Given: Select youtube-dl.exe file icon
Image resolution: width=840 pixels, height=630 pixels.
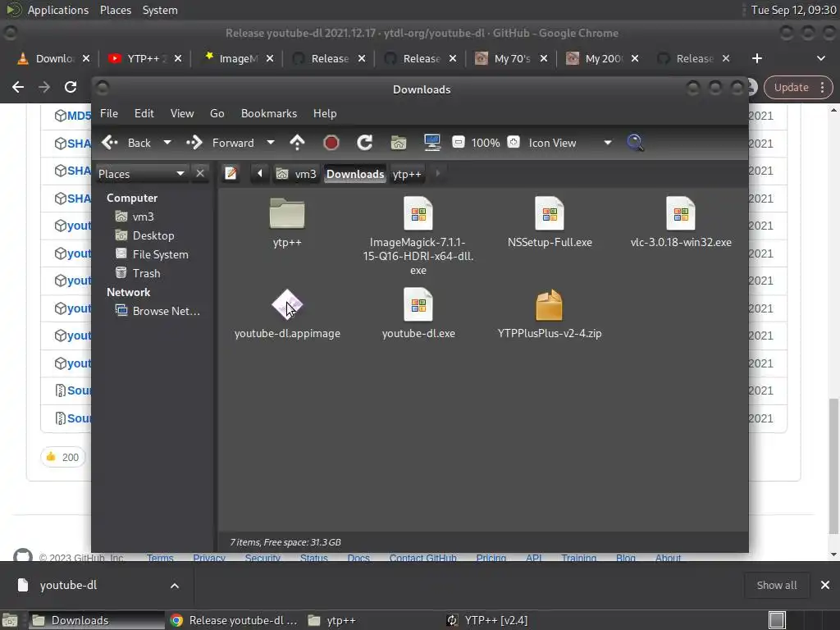Looking at the screenshot, I should (x=418, y=305).
